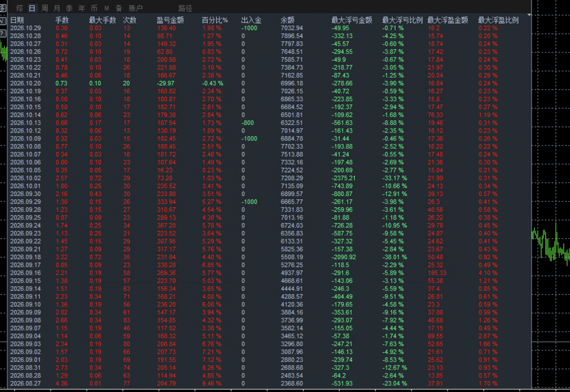Switch to the 月 monthly tab
The height and width of the screenshot is (392, 570).
click(x=57, y=8)
